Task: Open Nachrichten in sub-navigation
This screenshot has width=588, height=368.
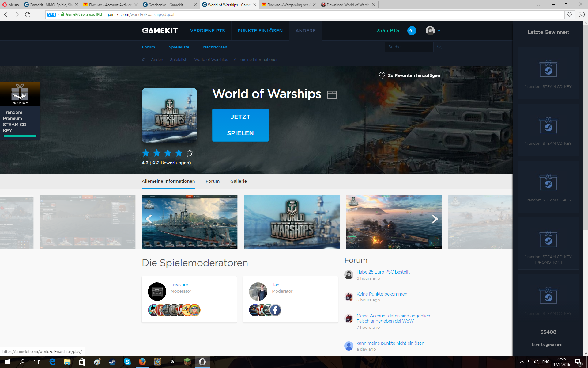Action: pyautogui.click(x=215, y=47)
